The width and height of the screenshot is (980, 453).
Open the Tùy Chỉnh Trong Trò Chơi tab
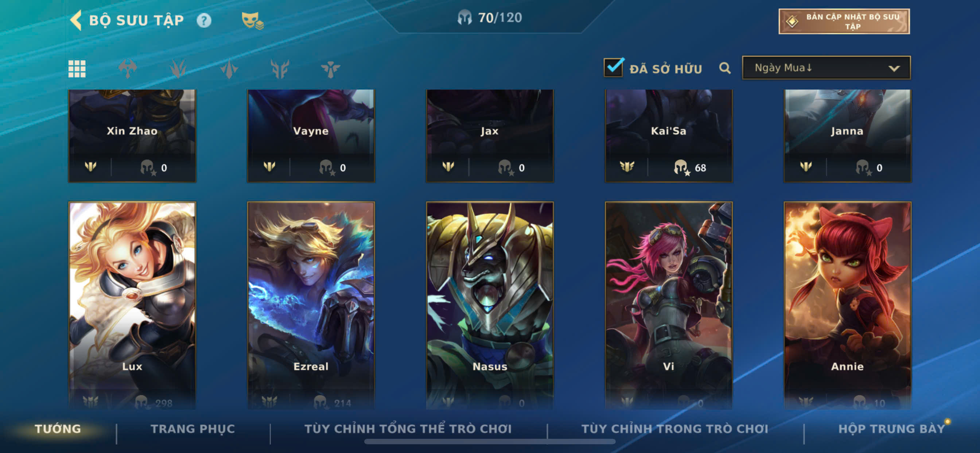674,429
